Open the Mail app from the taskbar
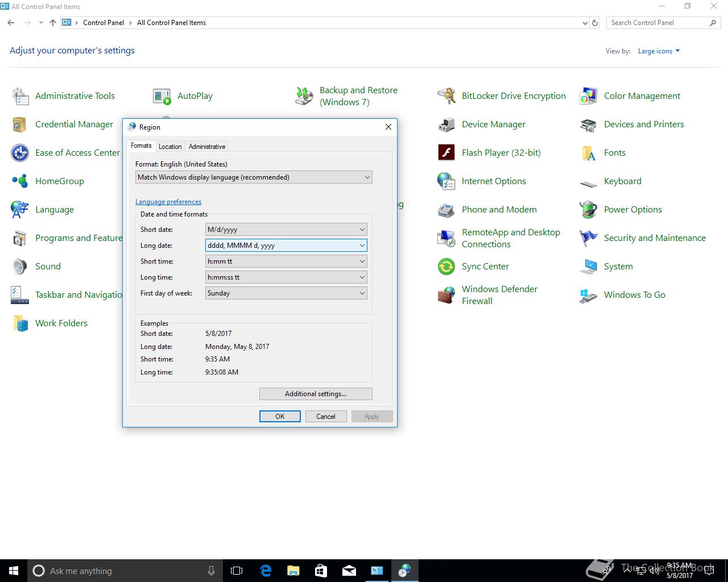 pyautogui.click(x=349, y=571)
